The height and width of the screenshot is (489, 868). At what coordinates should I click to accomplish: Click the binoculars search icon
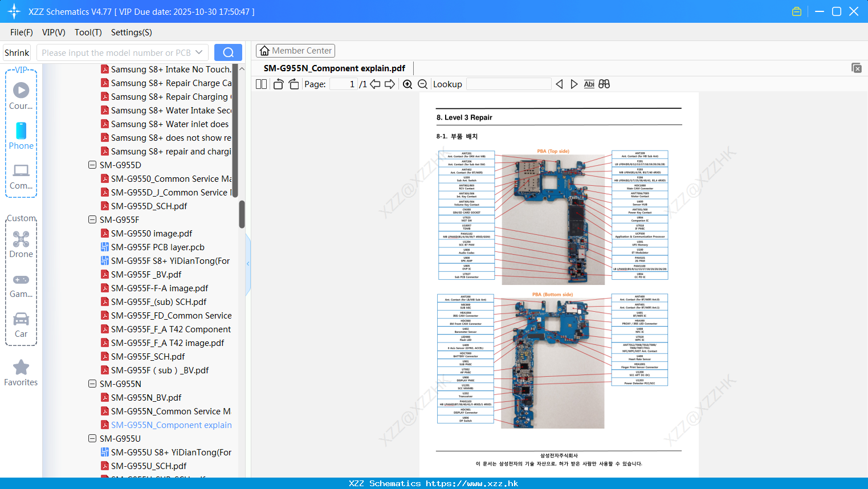tap(604, 84)
